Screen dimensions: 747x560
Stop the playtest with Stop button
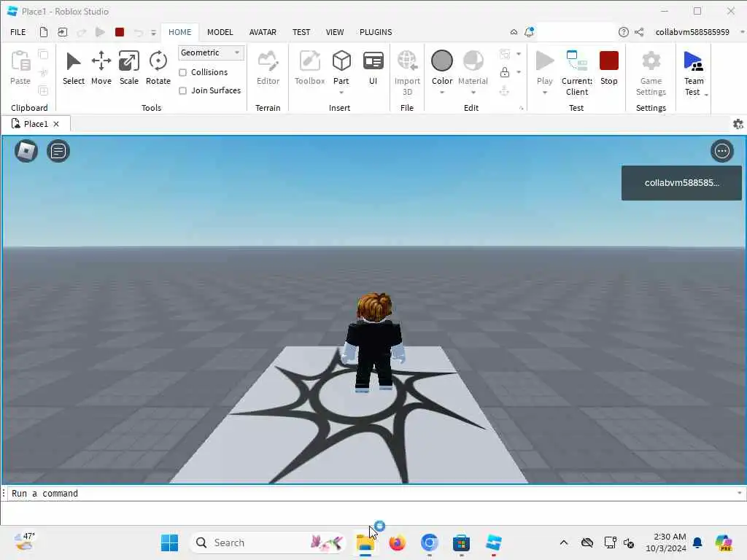(x=609, y=68)
